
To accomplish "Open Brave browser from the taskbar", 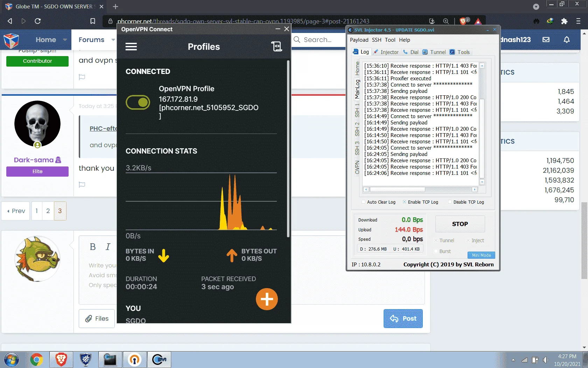I will [61, 360].
